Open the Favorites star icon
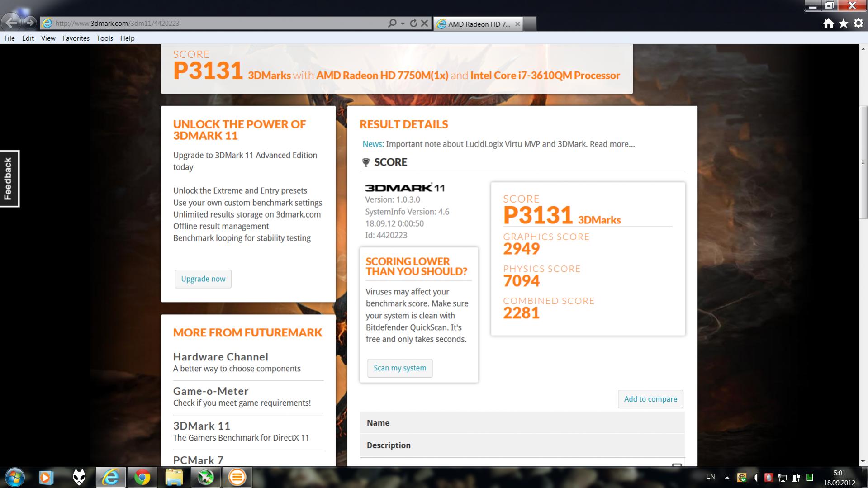The height and width of the screenshot is (488, 868). point(844,24)
